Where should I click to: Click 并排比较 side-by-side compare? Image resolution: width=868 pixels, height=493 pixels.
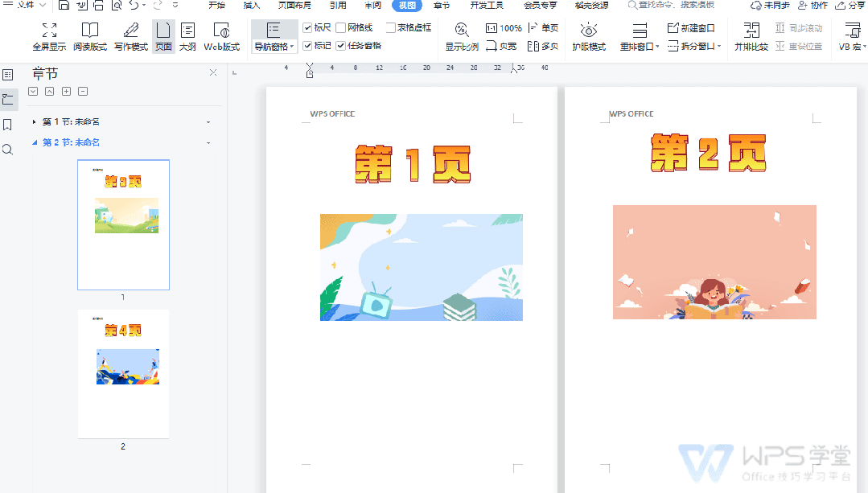[x=751, y=36]
